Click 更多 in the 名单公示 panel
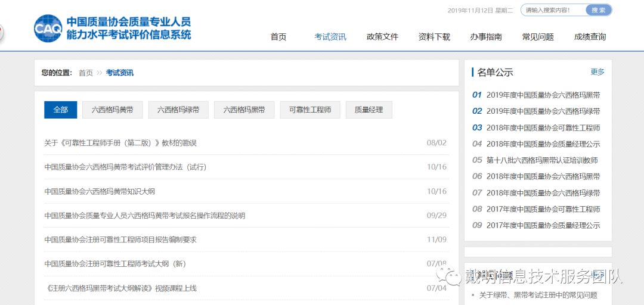644x305 pixels. (x=597, y=72)
